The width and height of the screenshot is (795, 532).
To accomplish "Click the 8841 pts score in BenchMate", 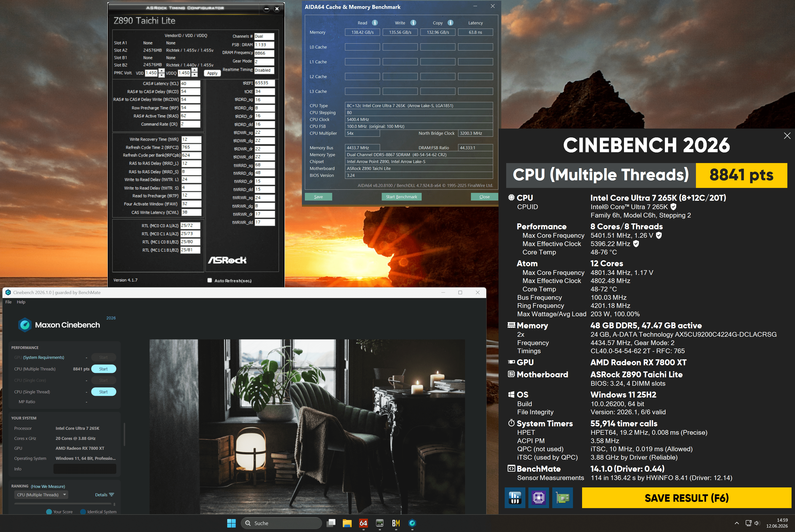I will pos(741,175).
